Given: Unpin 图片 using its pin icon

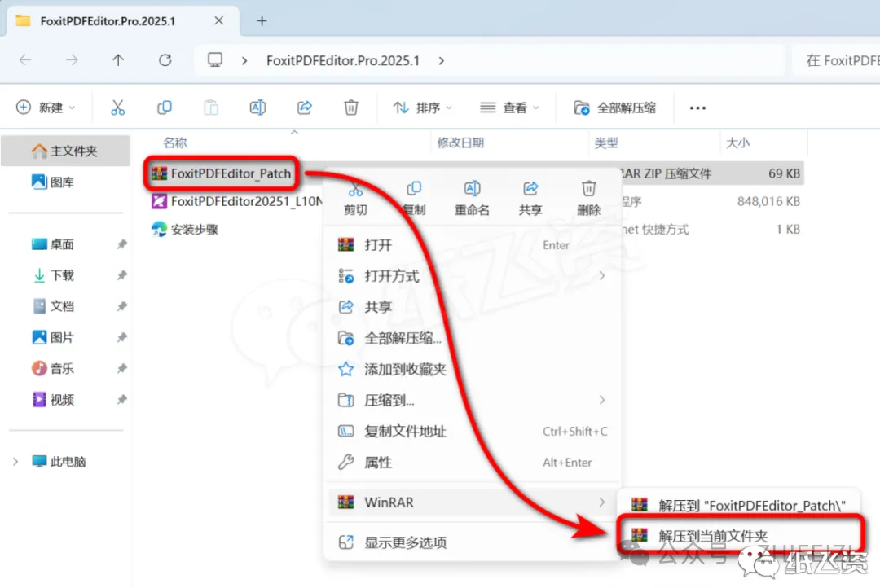Looking at the screenshot, I should (121, 337).
